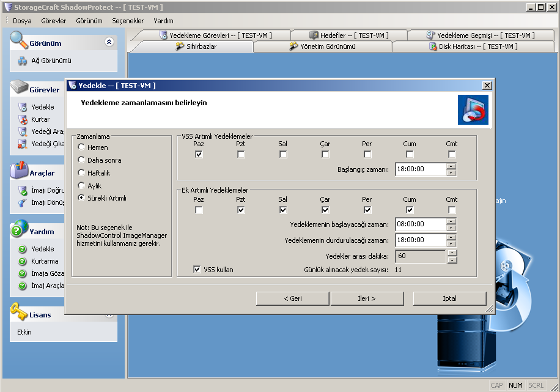Uncheck Paz under VSS Artımlı Yedeklemeler
The height and width of the screenshot is (392, 560).
coord(199,154)
